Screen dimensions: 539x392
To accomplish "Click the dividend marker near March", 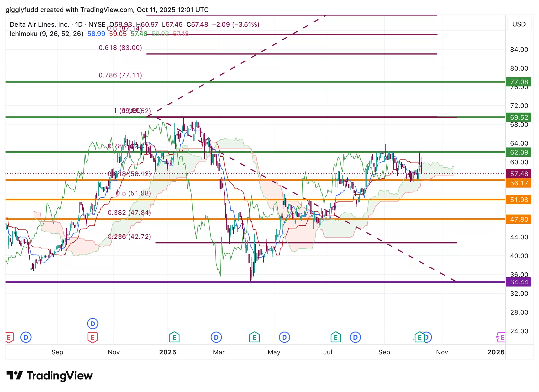I will (216, 337).
